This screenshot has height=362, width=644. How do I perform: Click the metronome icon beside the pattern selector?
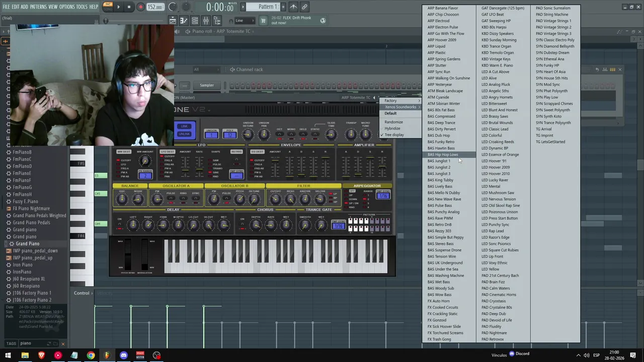(293, 7)
